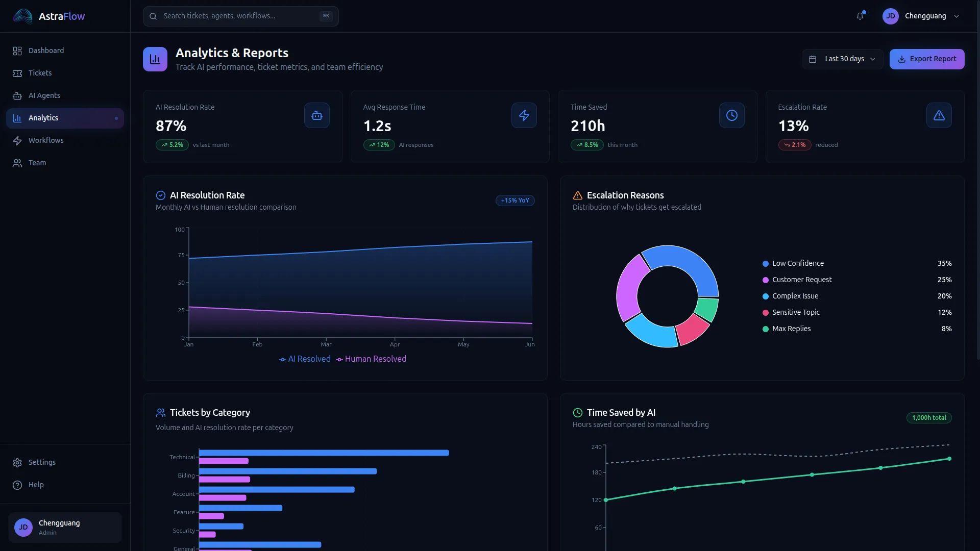This screenshot has height=551, width=980.
Task: Open the Chengguang Admin profile card
Action: point(65,528)
